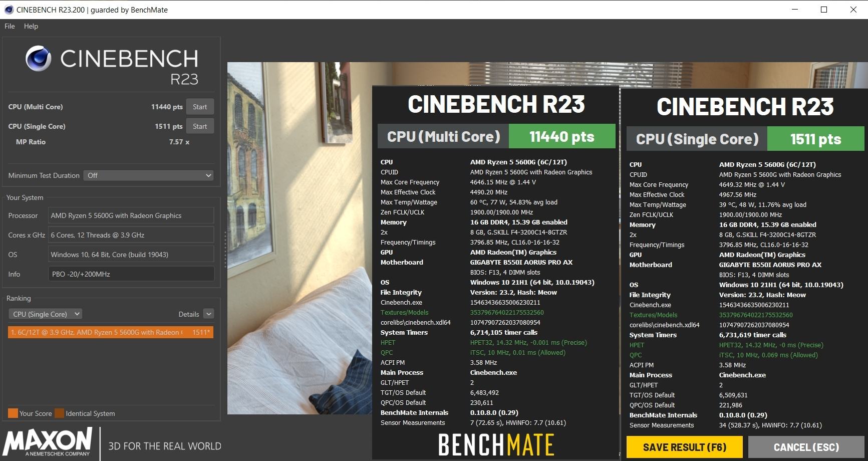Click the QPC iTSC line in multi core panel

pyautogui.click(x=517, y=352)
